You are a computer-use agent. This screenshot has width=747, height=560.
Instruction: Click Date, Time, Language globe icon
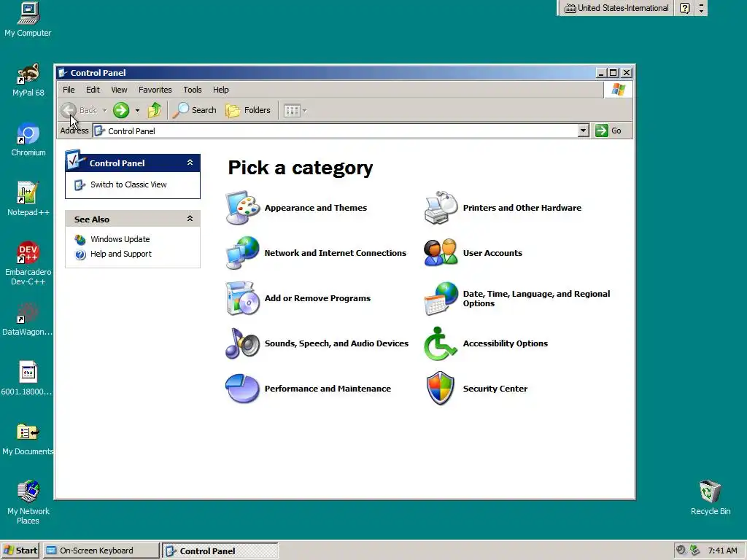(x=441, y=298)
